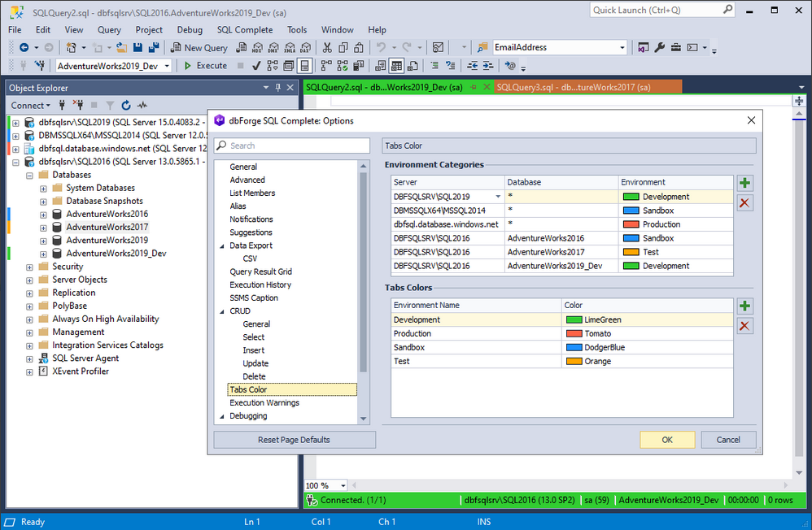Open the server dropdown for DBFSQLSRV\SQL2019 row
This screenshot has width=812, height=530.
498,197
